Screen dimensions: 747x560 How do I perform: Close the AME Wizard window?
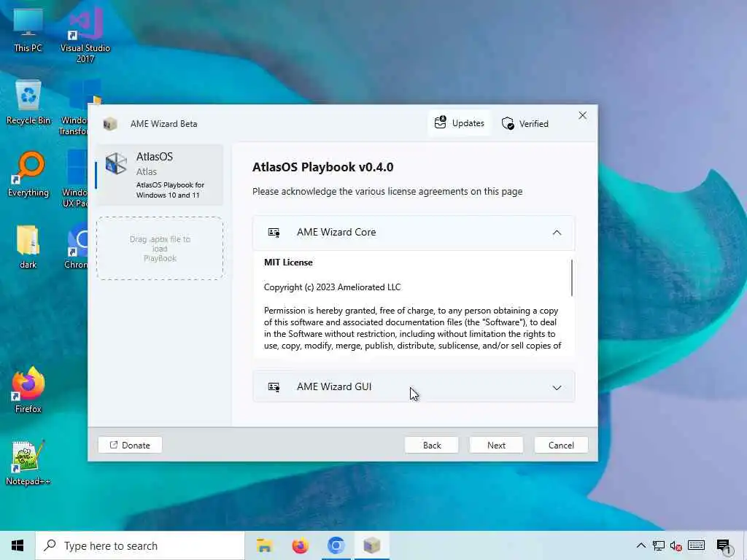(x=582, y=116)
